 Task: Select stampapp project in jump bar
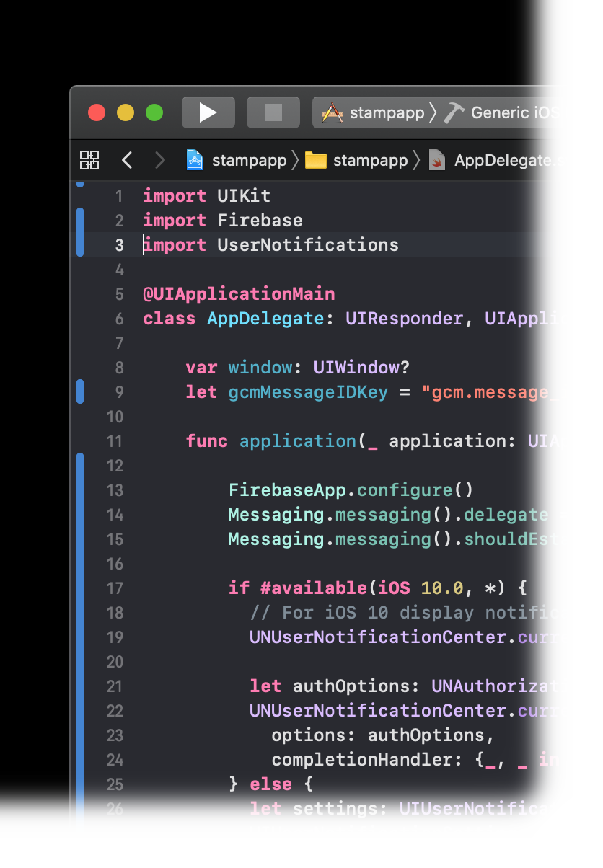click(x=249, y=160)
